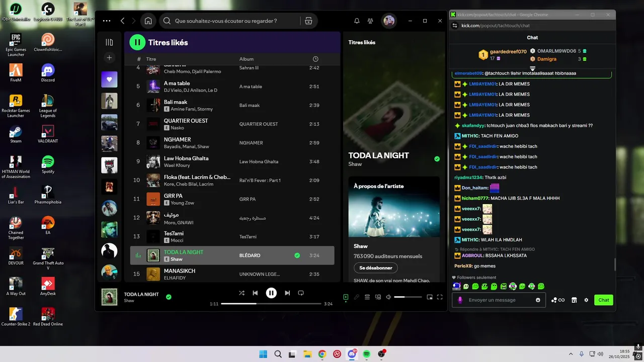Pause the song in player bar
Screen dimensions: 644x362
click(x=271, y=293)
